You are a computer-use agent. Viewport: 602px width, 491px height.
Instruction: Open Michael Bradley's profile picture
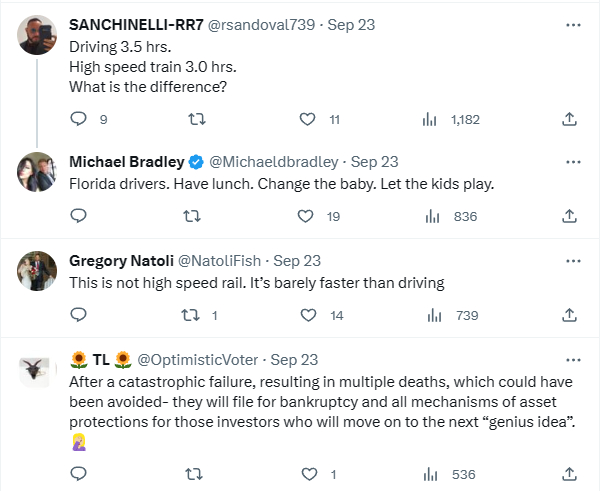37,172
